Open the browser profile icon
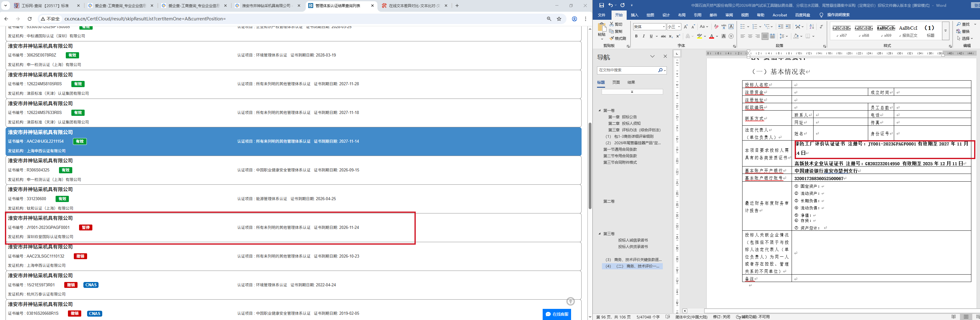Viewport: 980px width, 320px height. 574,19
